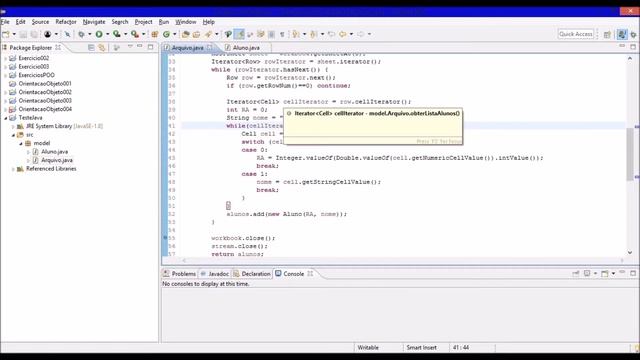
Task: Click the green Run toolbar button
Action: [x=99, y=34]
